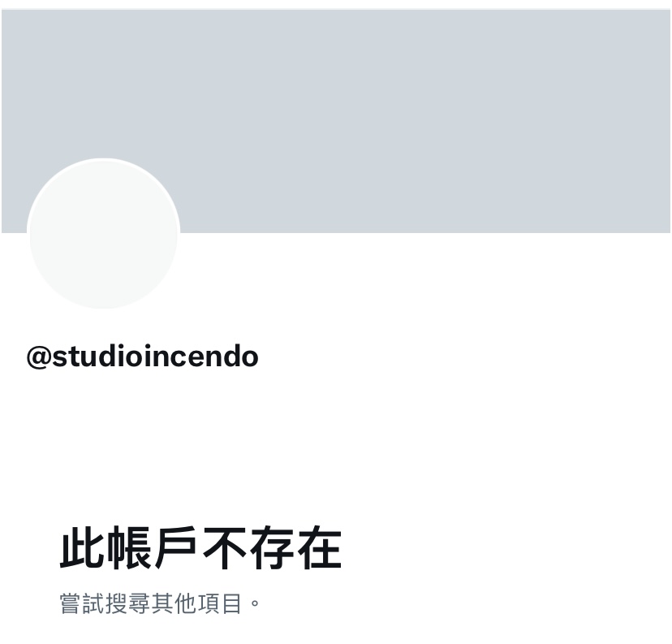Image resolution: width=672 pixels, height=644 pixels.
Task: Click the incendo part of the handle
Action: (201, 357)
